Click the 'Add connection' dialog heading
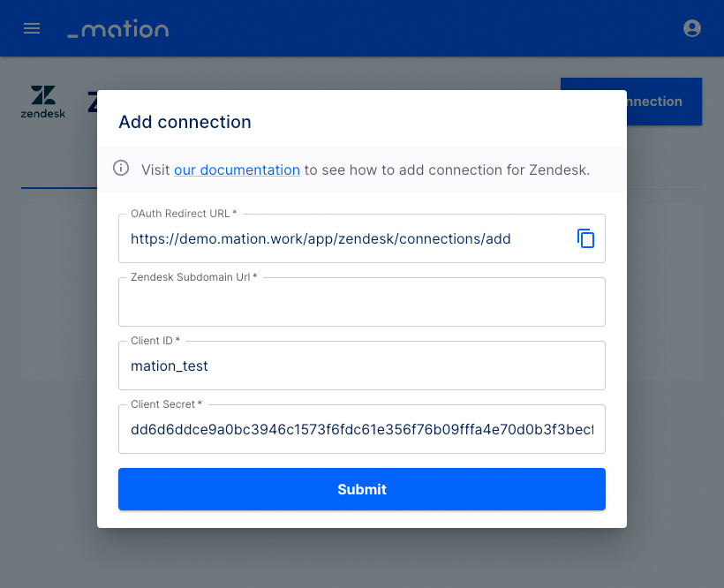This screenshot has height=588, width=724. coord(185,122)
